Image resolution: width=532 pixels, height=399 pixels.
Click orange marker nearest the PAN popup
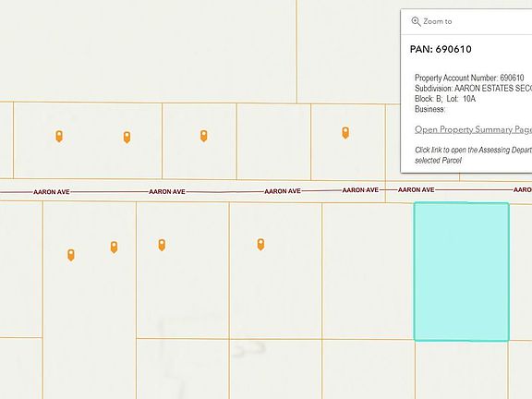click(345, 133)
